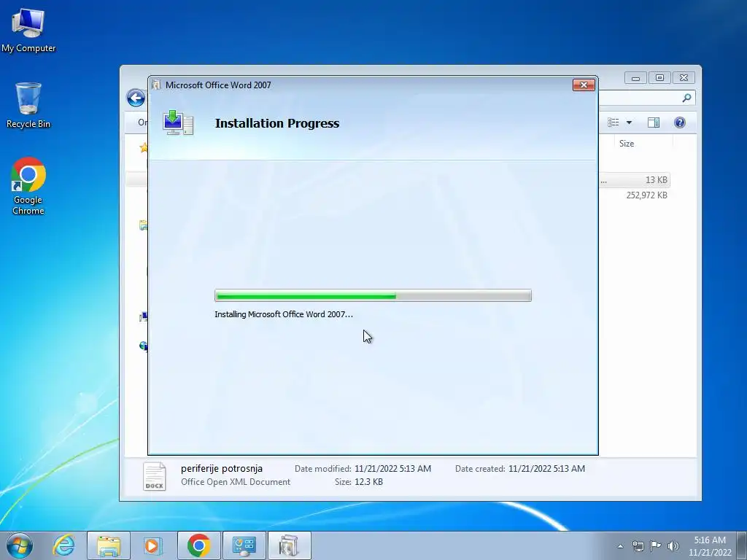Open the view options dropdown arrow
The image size is (747, 560).
pos(629,122)
